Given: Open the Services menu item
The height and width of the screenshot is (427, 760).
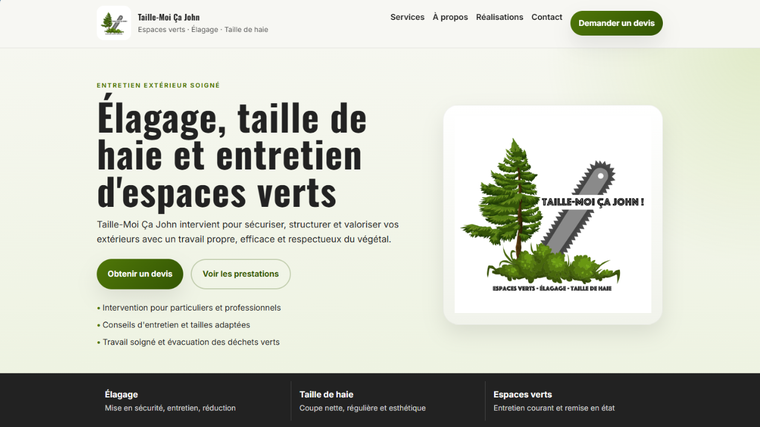Looking at the screenshot, I should pyautogui.click(x=407, y=17).
